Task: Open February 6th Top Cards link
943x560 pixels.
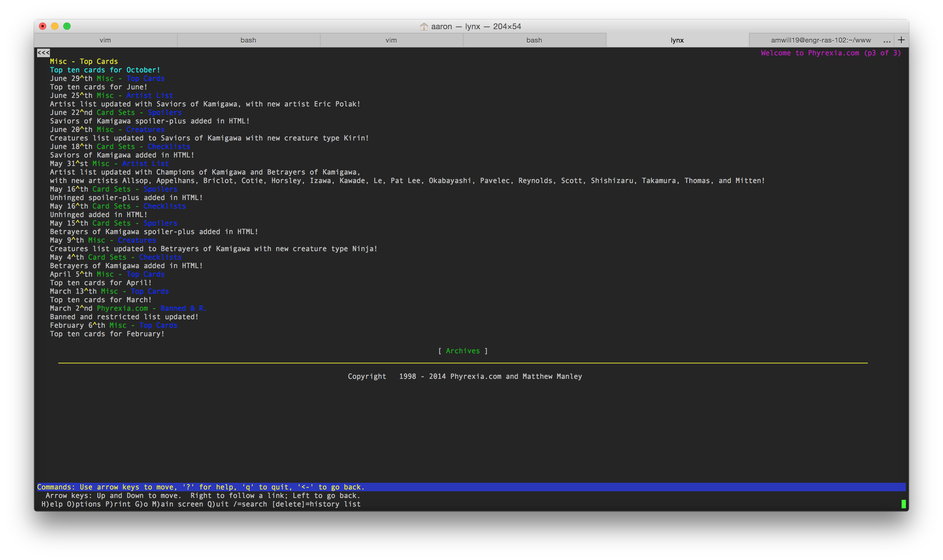Action: click(x=158, y=325)
